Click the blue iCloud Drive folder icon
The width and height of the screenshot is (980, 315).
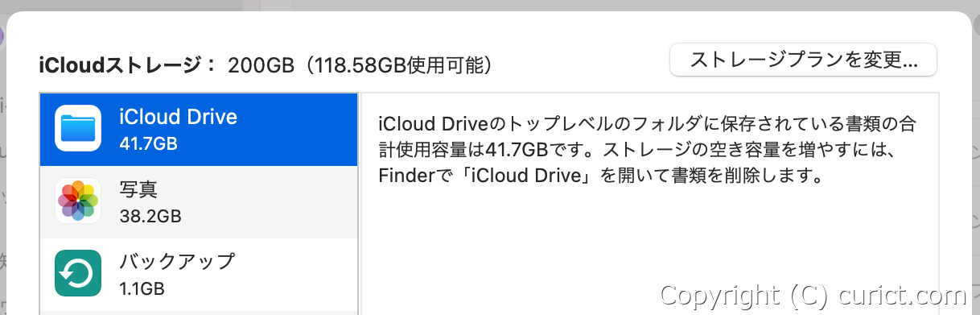tap(78, 129)
